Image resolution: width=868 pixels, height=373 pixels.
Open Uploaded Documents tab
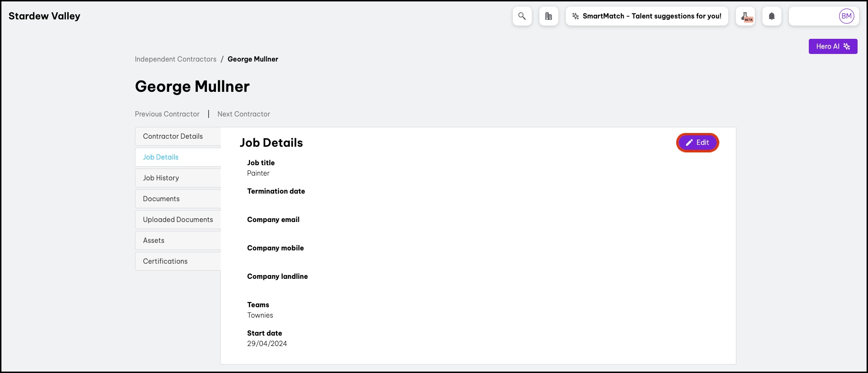(178, 220)
